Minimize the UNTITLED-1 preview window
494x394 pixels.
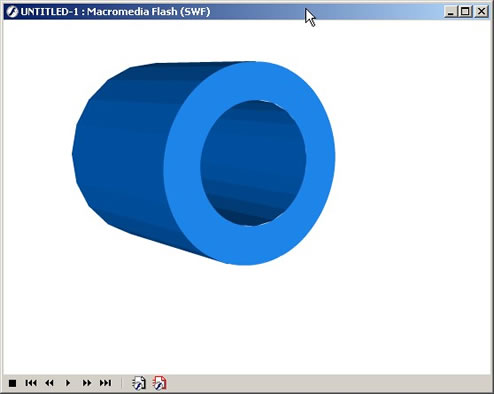coord(451,12)
